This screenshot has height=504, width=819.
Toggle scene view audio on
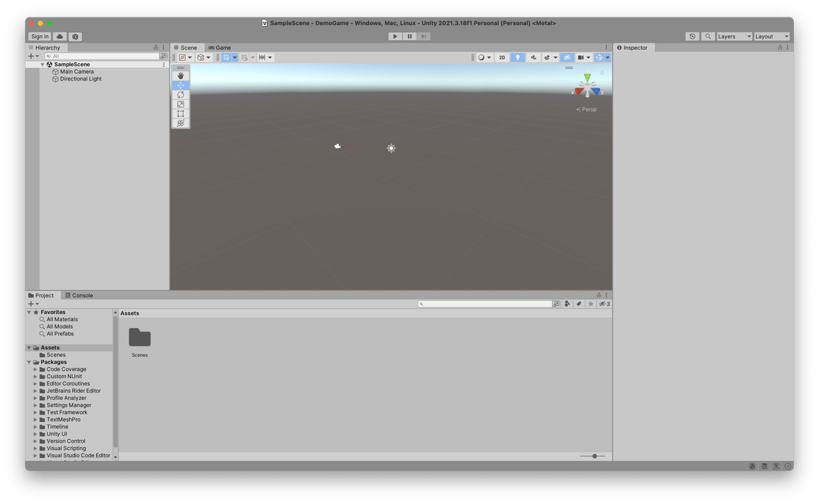534,57
